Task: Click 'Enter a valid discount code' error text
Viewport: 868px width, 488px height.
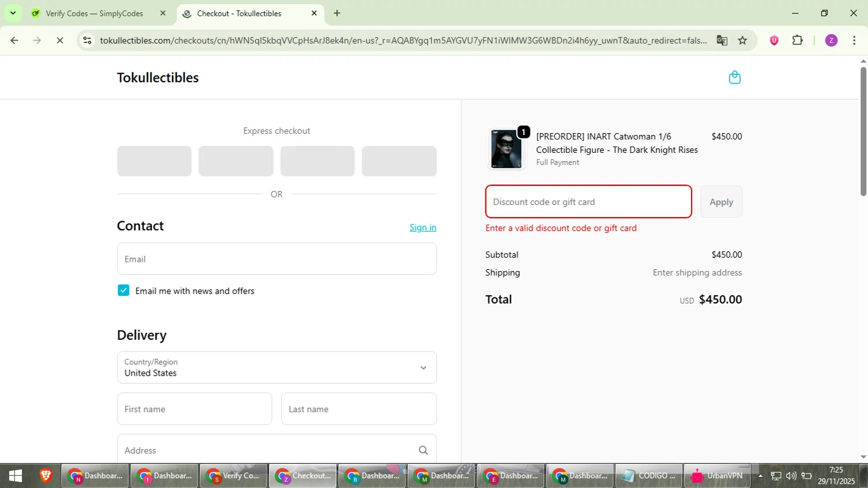Action: pos(561,228)
